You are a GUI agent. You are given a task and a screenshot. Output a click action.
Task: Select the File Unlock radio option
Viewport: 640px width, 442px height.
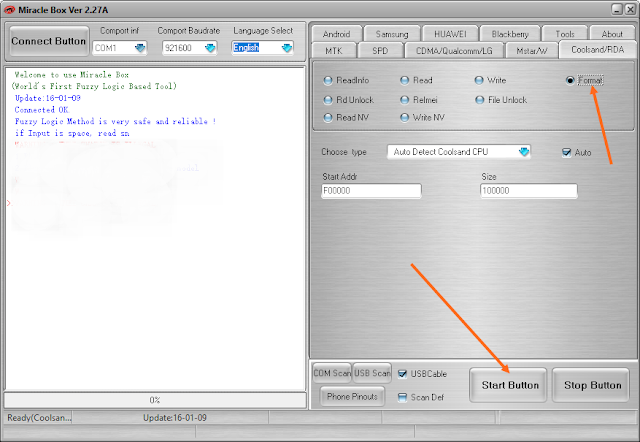(501, 100)
